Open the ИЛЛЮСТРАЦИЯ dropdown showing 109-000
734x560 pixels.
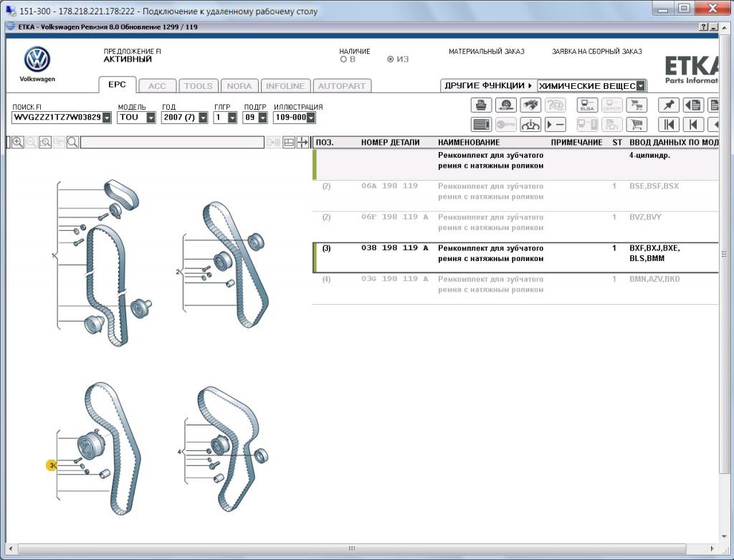[311, 118]
